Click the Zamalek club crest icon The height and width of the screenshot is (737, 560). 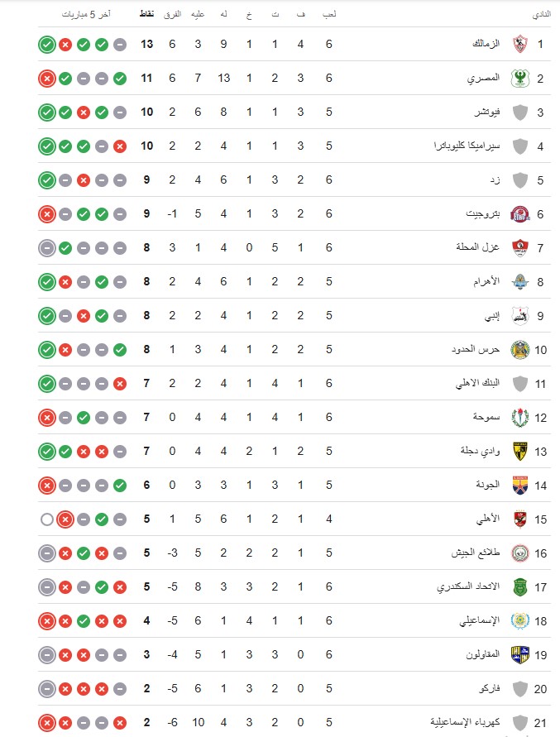tap(519, 44)
